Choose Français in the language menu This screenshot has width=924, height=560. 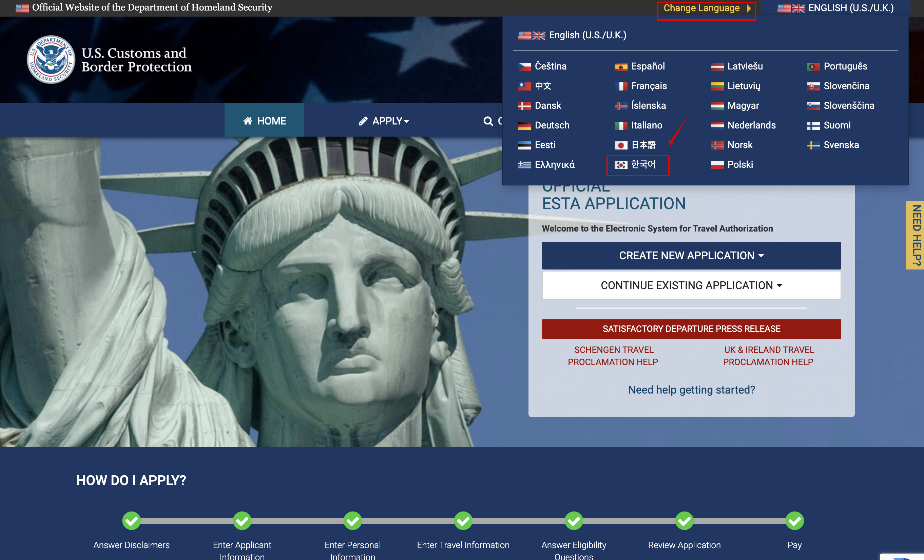[x=648, y=86]
